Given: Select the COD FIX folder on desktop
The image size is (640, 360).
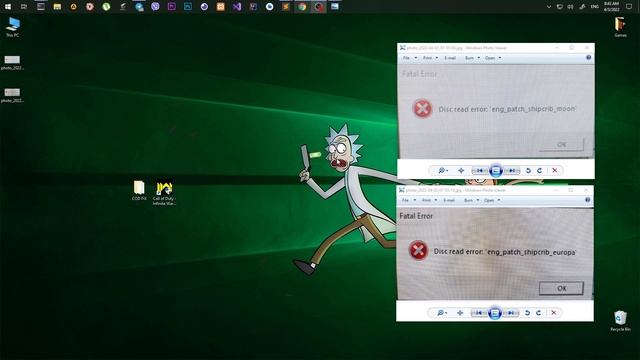Looking at the screenshot, I should point(139,190).
